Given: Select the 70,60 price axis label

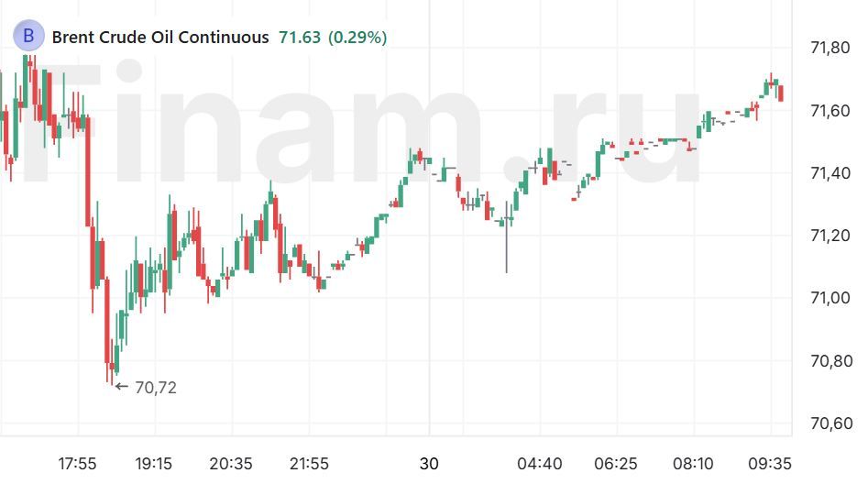Looking at the screenshot, I should [831, 423].
